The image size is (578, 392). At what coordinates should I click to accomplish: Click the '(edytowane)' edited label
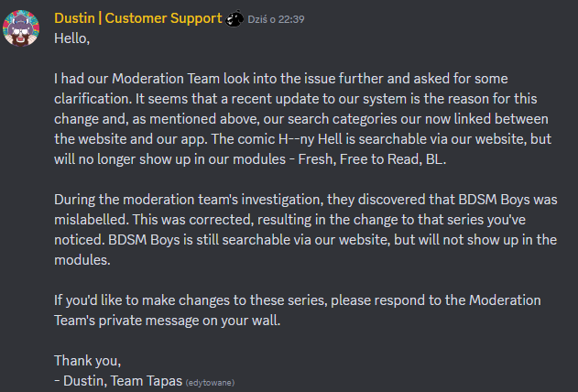[x=216, y=379]
